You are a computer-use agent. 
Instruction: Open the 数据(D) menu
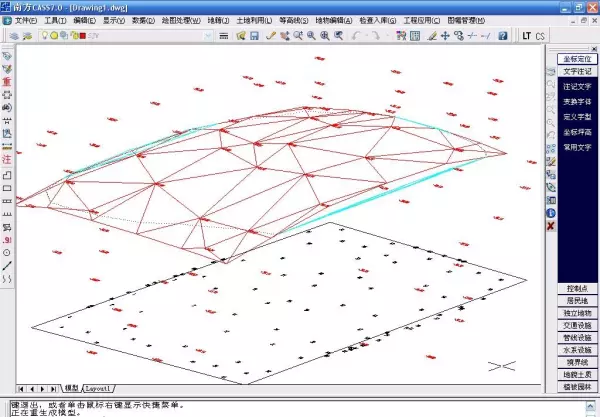pos(143,20)
